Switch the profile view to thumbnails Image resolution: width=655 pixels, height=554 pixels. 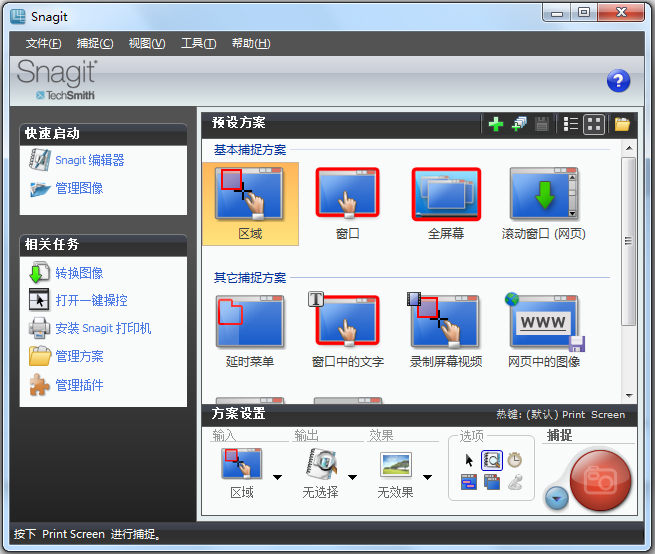point(594,124)
